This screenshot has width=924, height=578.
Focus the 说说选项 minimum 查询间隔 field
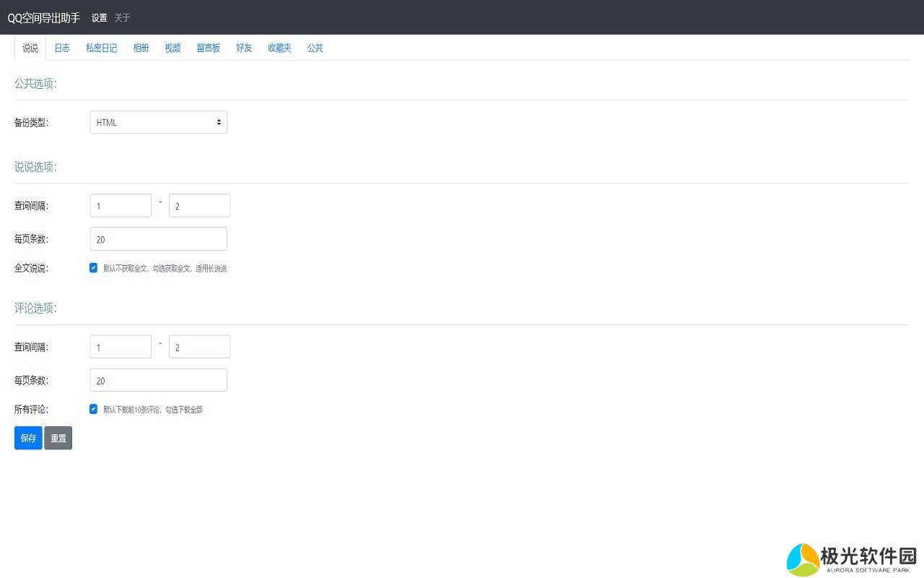(121, 206)
